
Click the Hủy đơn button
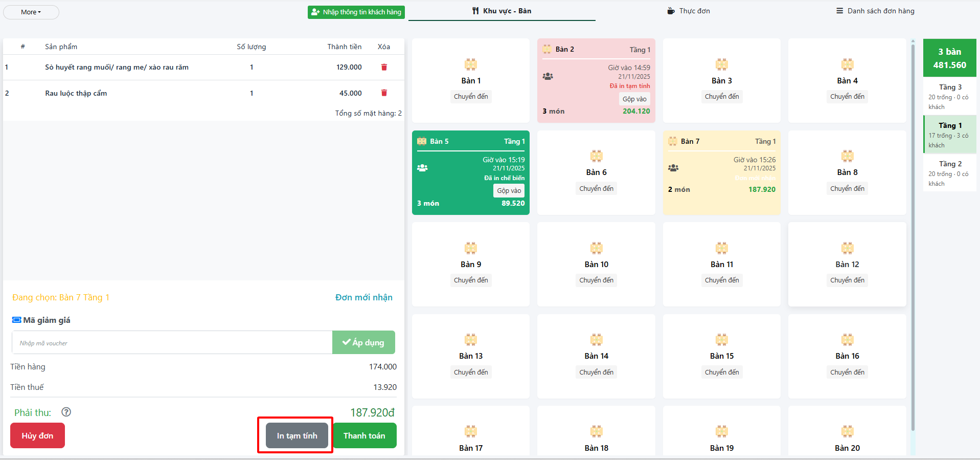[x=37, y=435]
